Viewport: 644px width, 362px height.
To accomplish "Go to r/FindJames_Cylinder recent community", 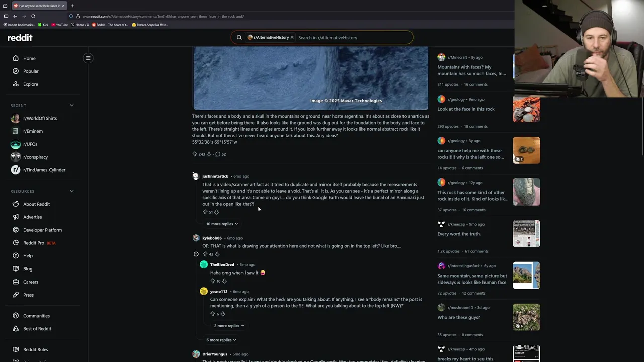I will (44, 170).
